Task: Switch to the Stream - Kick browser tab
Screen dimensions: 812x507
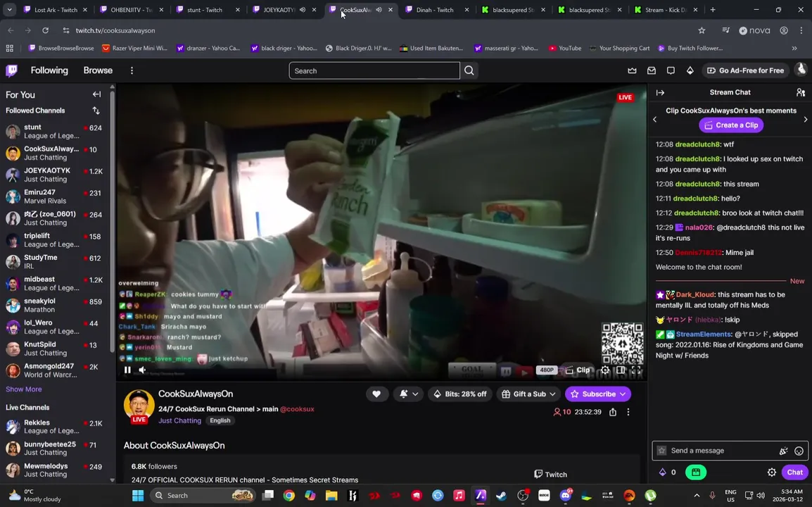Action: click(x=666, y=10)
